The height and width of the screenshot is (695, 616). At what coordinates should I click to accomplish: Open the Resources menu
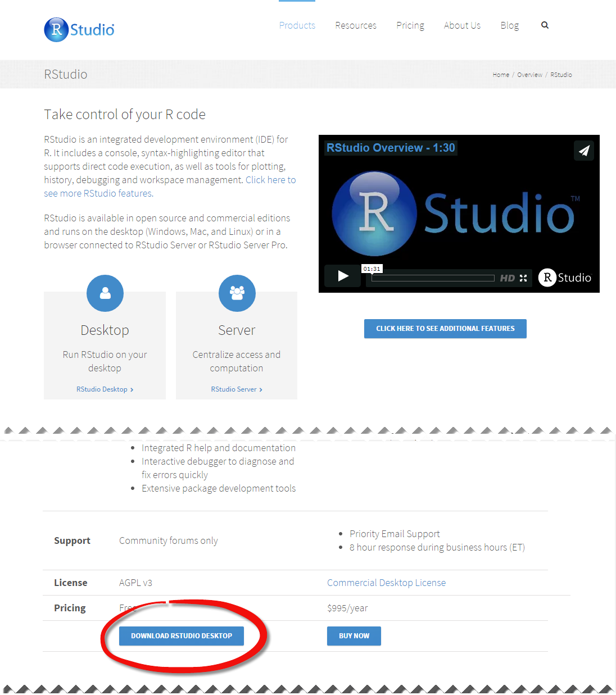[x=356, y=25]
